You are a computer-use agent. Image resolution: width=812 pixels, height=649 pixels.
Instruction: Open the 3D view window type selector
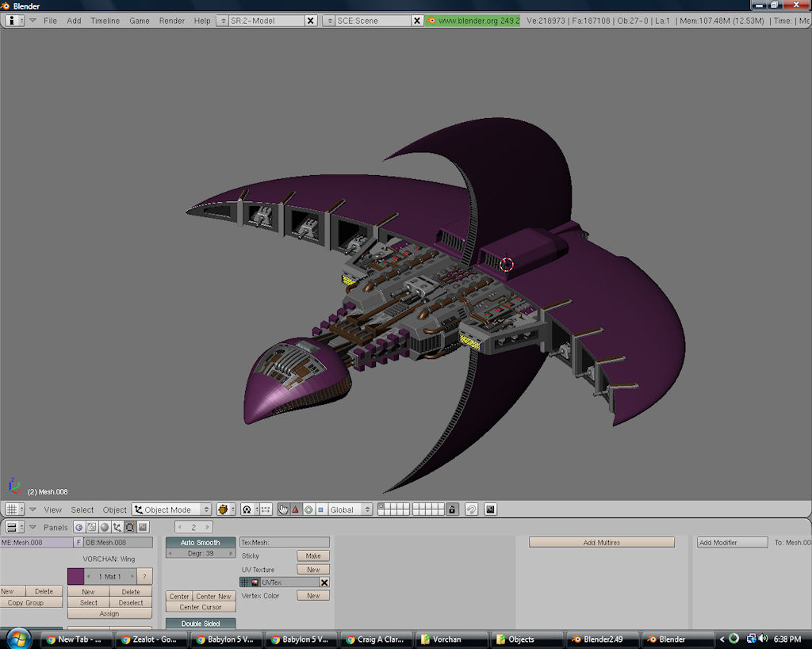[x=14, y=510]
